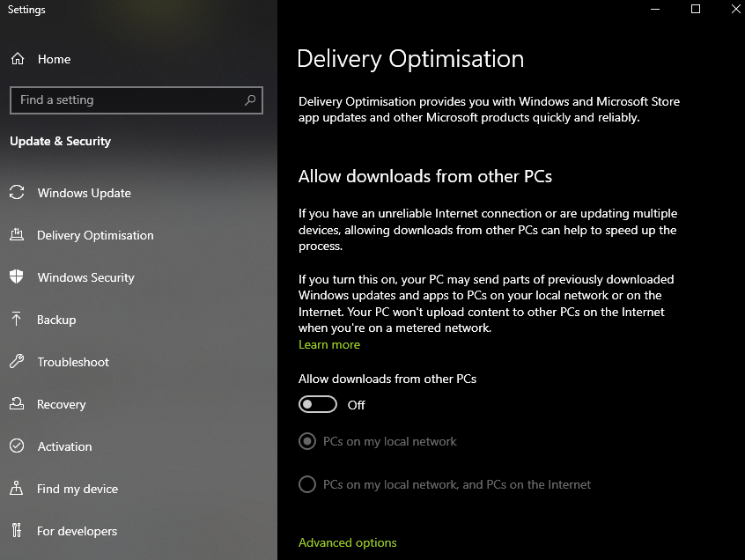745x560 pixels.
Task: Click the Update & Security heading
Action: (x=61, y=142)
